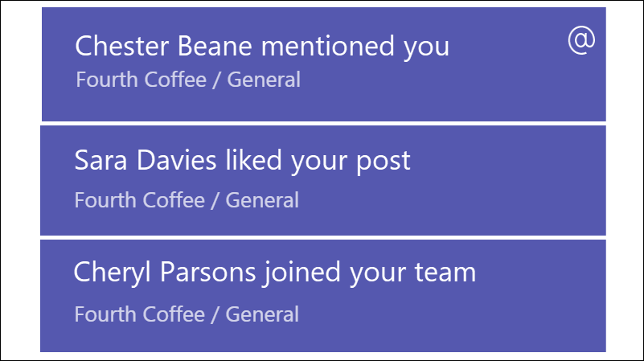Click "Fourth Coffee" in the Chester Beane card

[x=141, y=80]
